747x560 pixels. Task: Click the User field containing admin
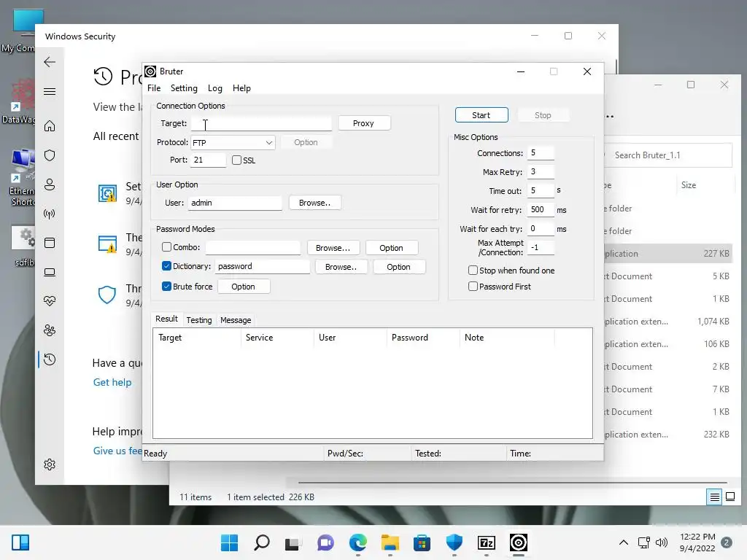click(235, 203)
